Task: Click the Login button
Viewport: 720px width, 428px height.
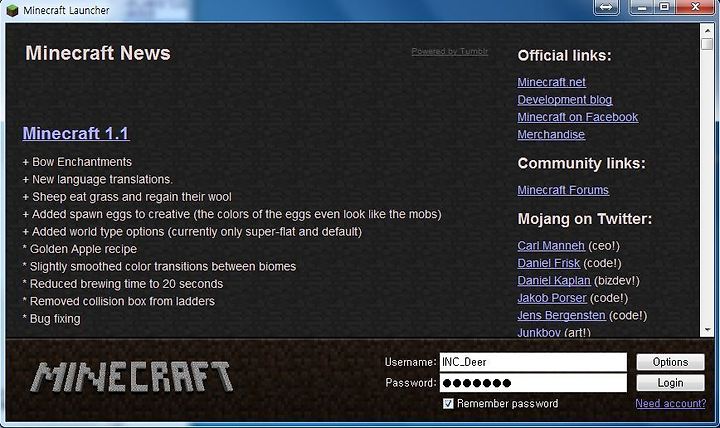Action: [670, 383]
